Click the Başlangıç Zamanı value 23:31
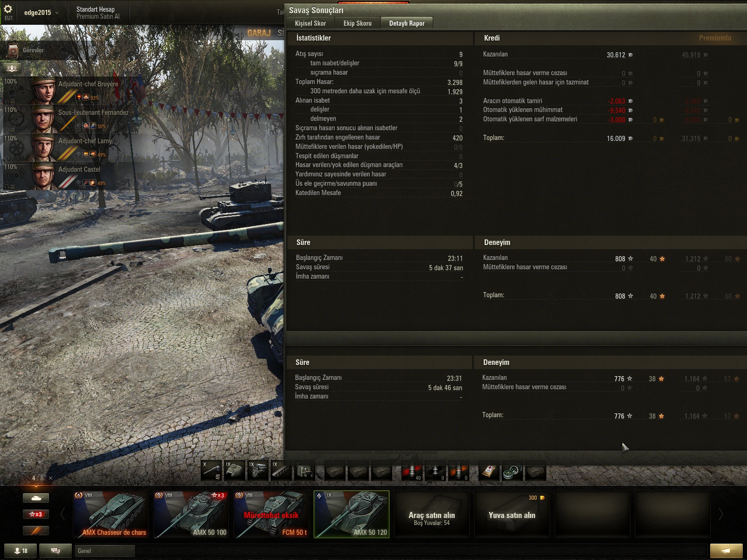Image resolution: width=747 pixels, height=560 pixels. [x=454, y=378]
